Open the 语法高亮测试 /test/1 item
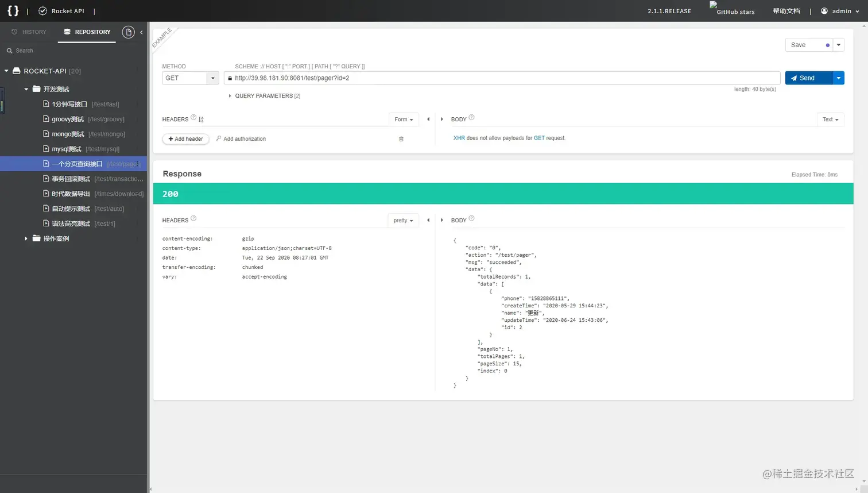868x493 pixels. pyautogui.click(x=79, y=224)
